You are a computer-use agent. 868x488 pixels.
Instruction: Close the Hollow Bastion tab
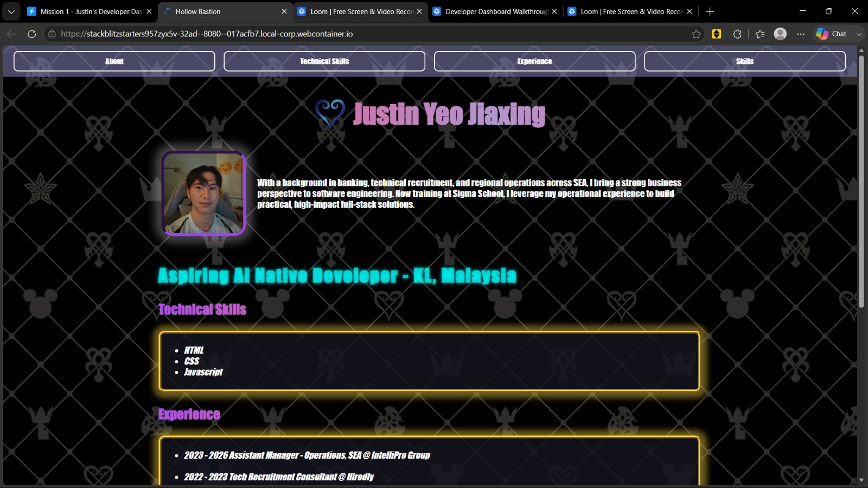(284, 11)
